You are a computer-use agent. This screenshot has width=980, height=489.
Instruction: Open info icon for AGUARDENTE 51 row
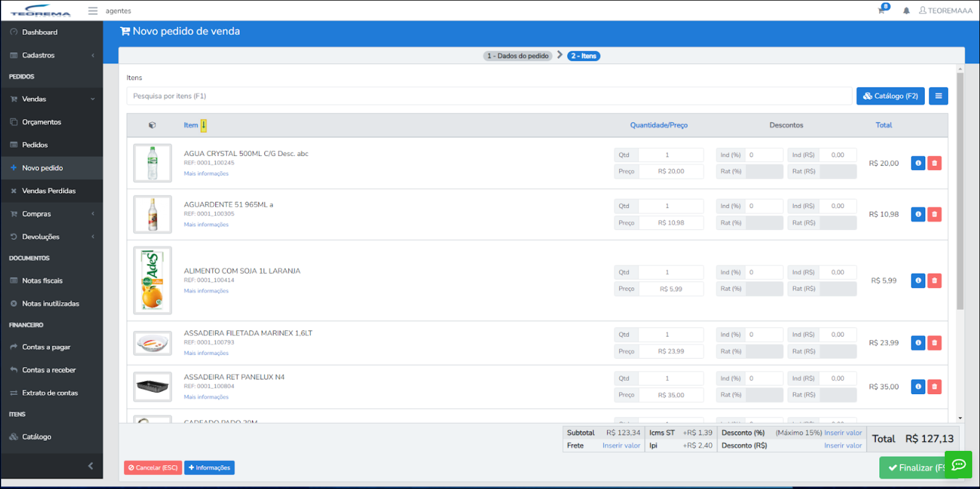click(x=918, y=214)
